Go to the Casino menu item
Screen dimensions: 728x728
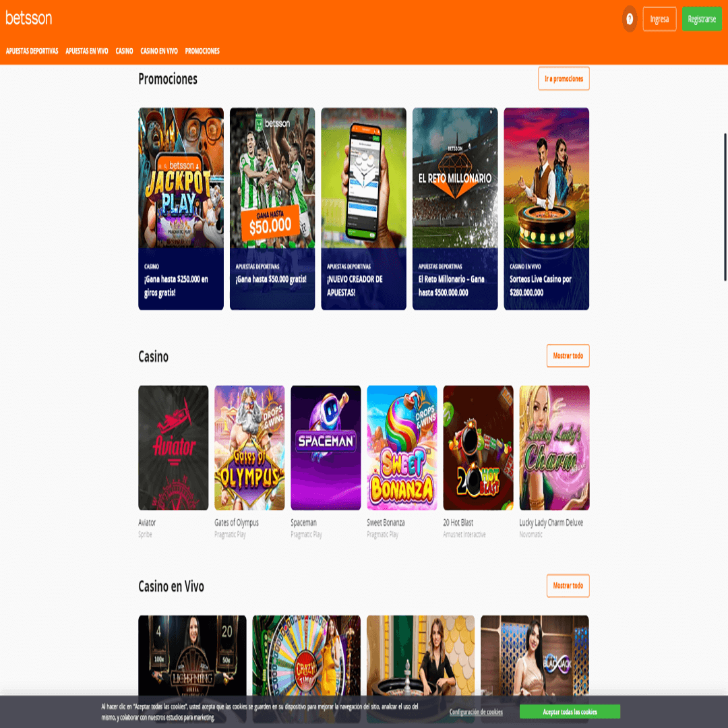click(x=125, y=51)
